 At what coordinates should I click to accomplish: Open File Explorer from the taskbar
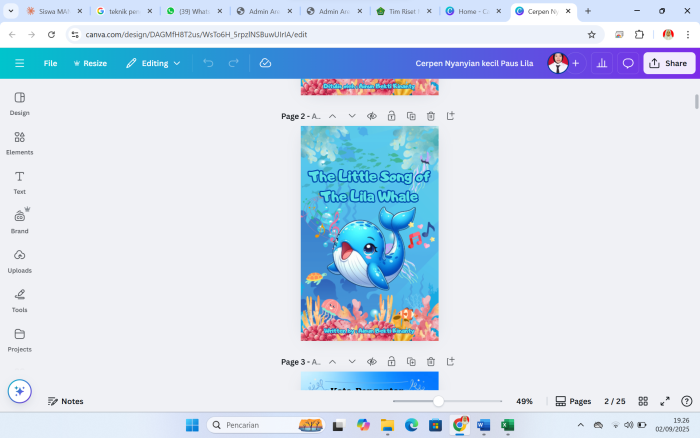387,425
